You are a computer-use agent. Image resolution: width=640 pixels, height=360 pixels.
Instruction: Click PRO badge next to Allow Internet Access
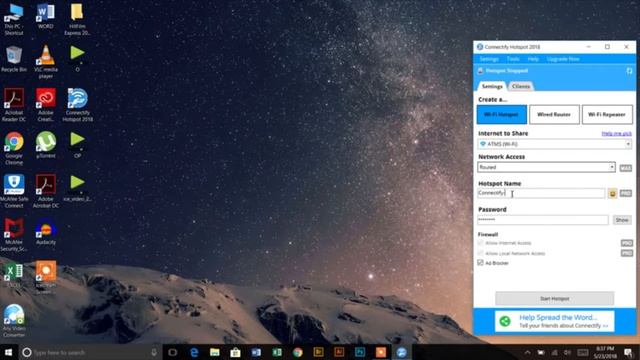627,243
